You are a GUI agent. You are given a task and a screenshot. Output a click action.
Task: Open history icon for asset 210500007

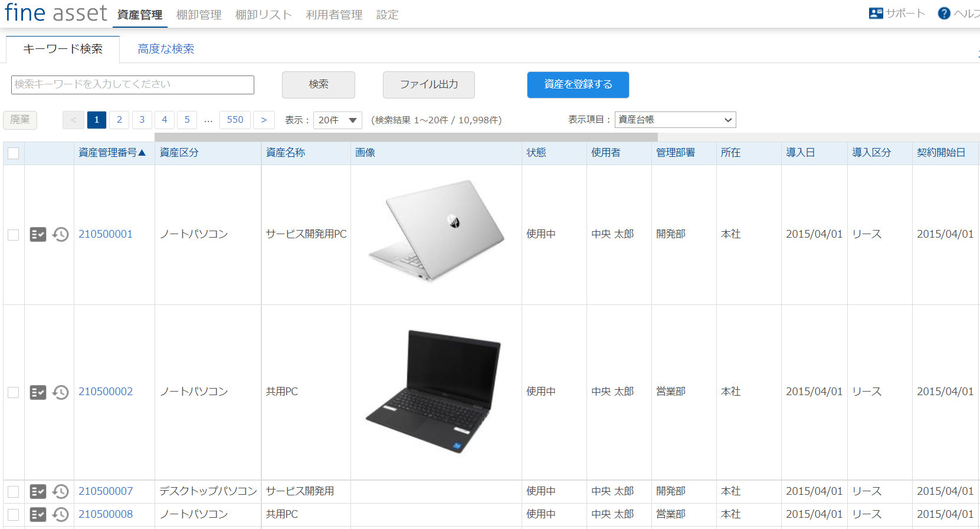point(60,491)
